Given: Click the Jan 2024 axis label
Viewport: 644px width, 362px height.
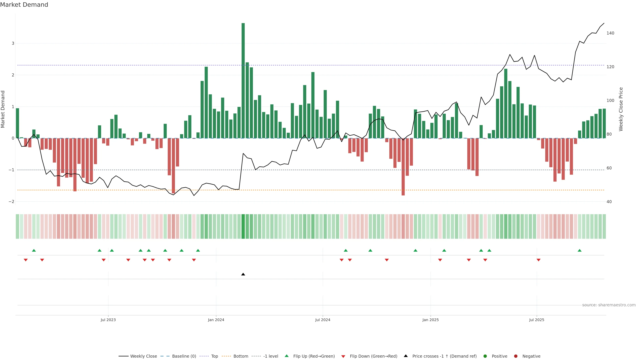Looking at the screenshot, I should [x=216, y=320].
